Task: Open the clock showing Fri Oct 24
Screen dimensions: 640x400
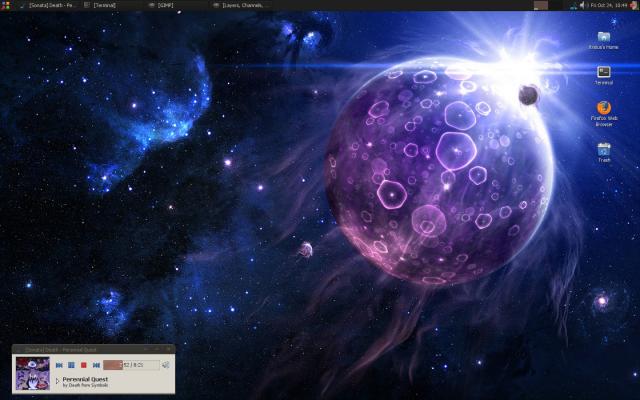Action: (609, 5)
